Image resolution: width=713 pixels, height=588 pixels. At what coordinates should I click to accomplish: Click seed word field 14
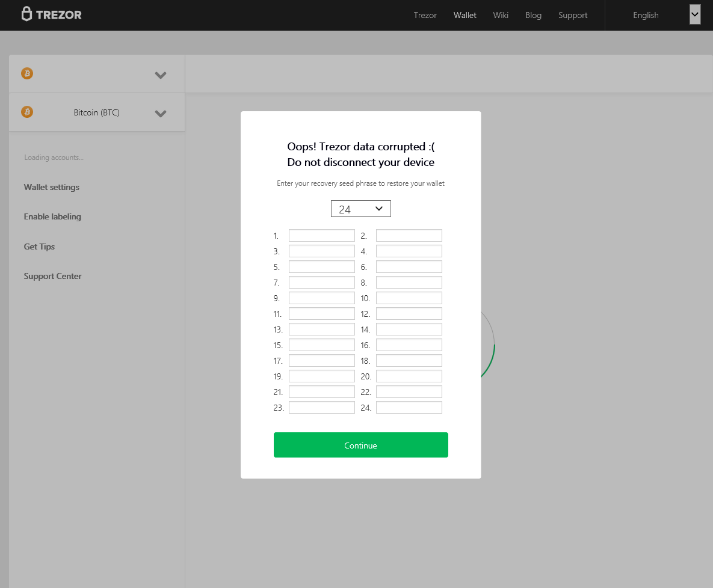409,329
